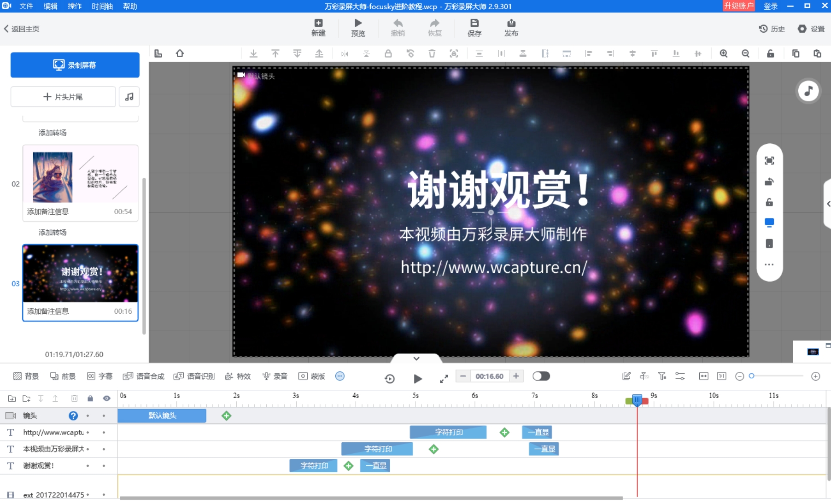The width and height of the screenshot is (831, 504).
Task: Toggle the eye visibility icon in timeline header
Action: (106, 398)
